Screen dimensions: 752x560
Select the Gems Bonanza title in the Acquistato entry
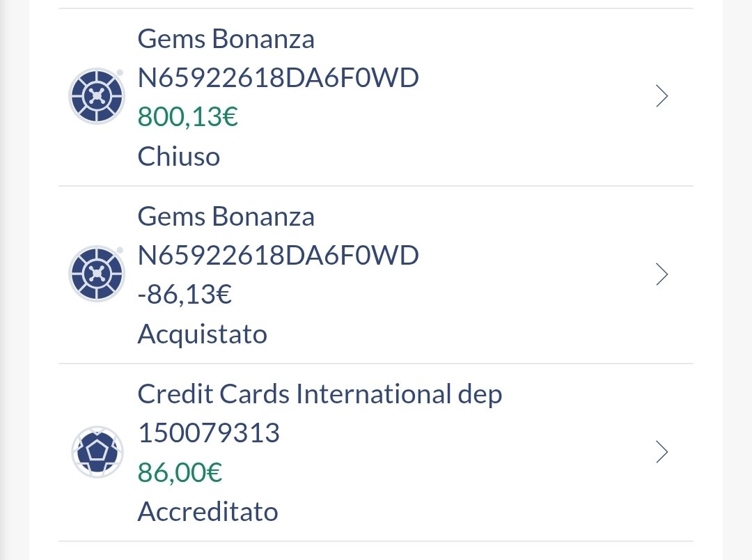pyautogui.click(x=226, y=217)
